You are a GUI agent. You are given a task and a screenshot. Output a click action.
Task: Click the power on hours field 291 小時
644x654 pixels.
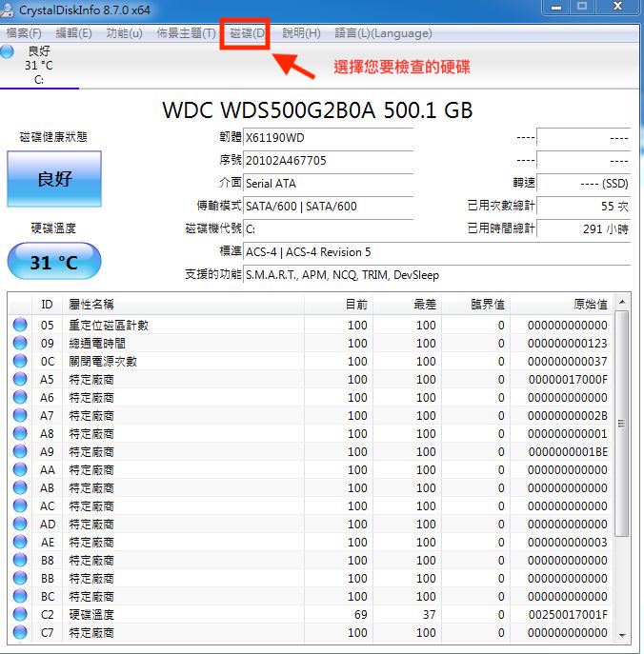click(583, 229)
